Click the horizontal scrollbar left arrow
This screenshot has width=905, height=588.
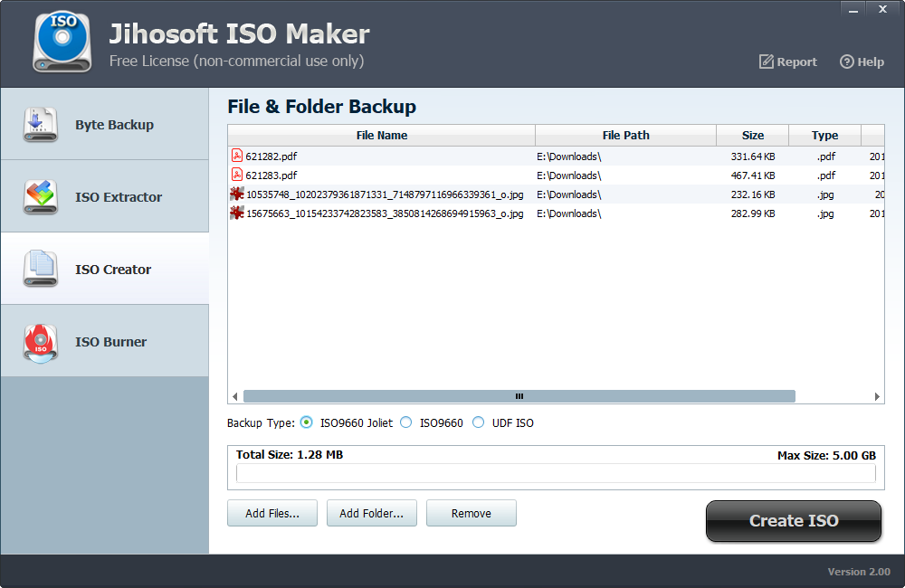235,396
